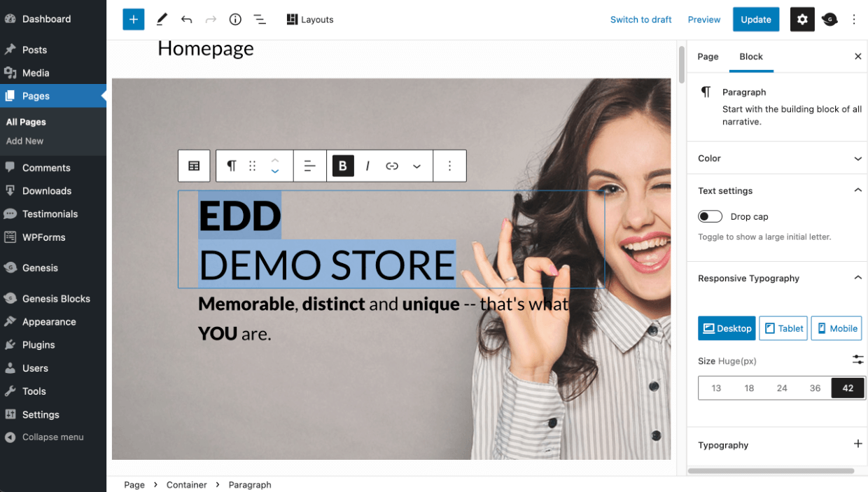Open document Details info icon
868x492 pixels.
[x=235, y=19]
